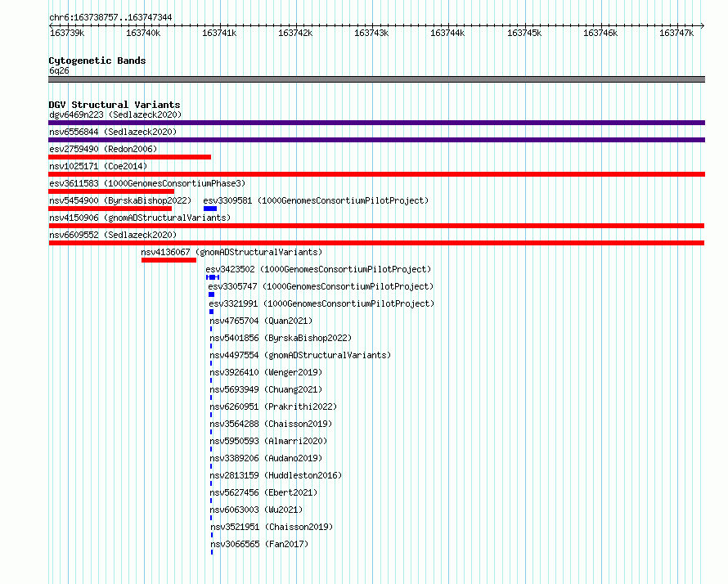Click the 163745k ruler tick label

[524, 33]
